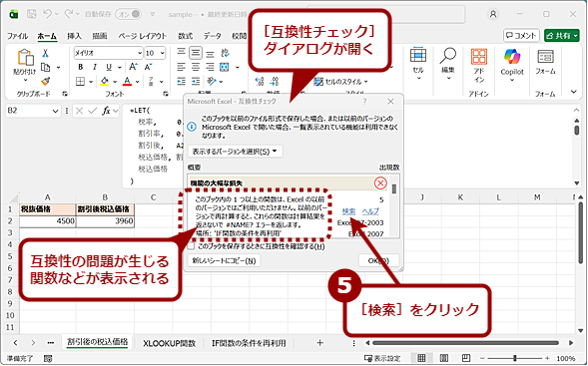Click the 検索 link in dialog

click(348, 211)
